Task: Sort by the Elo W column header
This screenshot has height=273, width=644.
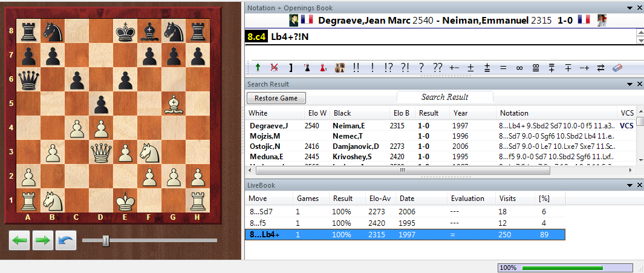Action: (316, 113)
